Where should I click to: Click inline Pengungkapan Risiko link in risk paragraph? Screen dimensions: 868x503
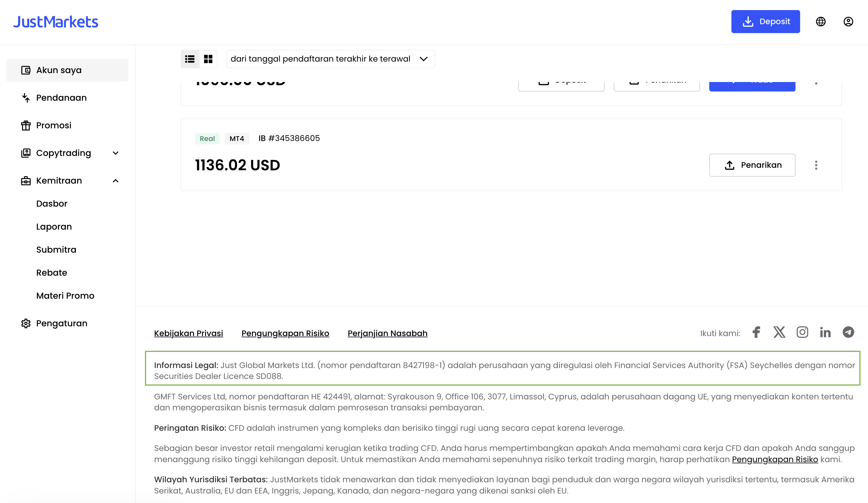click(775, 459)
